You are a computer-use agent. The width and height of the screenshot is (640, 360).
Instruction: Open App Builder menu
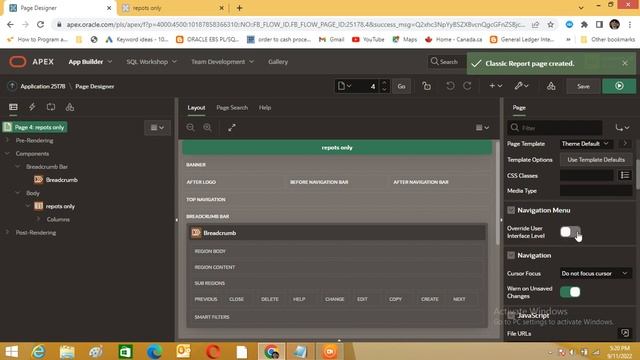click(x=90, y=62)
